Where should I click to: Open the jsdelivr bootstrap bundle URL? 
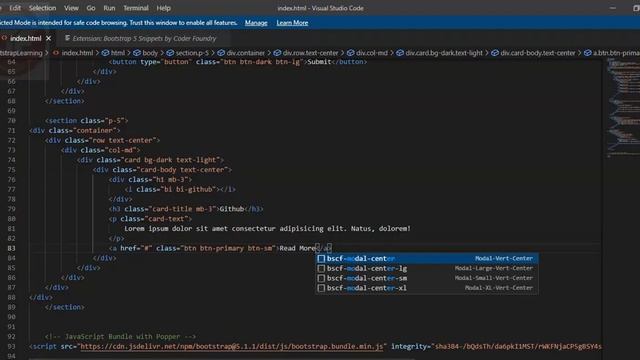(x=232, y=347)
